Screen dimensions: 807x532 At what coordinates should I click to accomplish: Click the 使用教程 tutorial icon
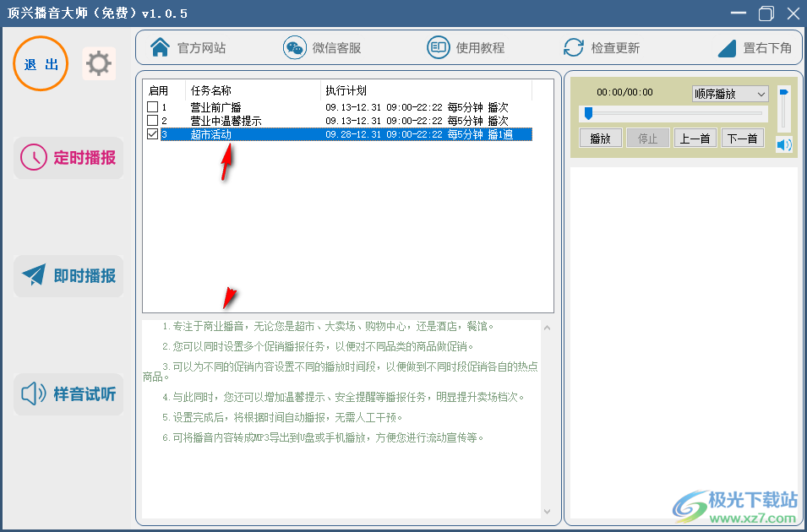pos(438,47)
